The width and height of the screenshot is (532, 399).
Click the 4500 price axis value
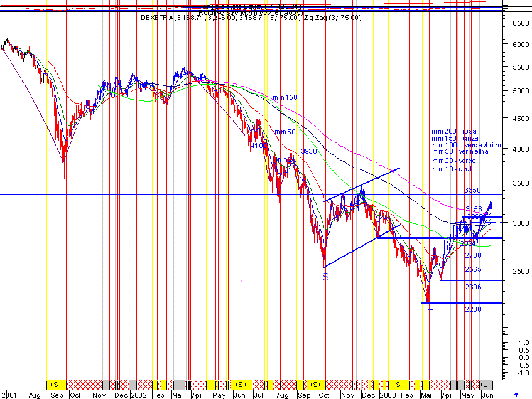tap(521, 119)
